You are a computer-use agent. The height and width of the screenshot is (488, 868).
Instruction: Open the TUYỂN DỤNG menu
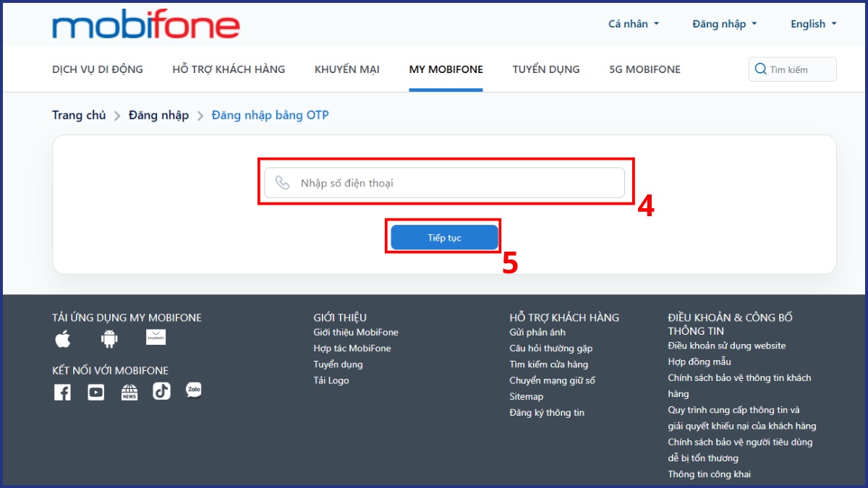546,69
